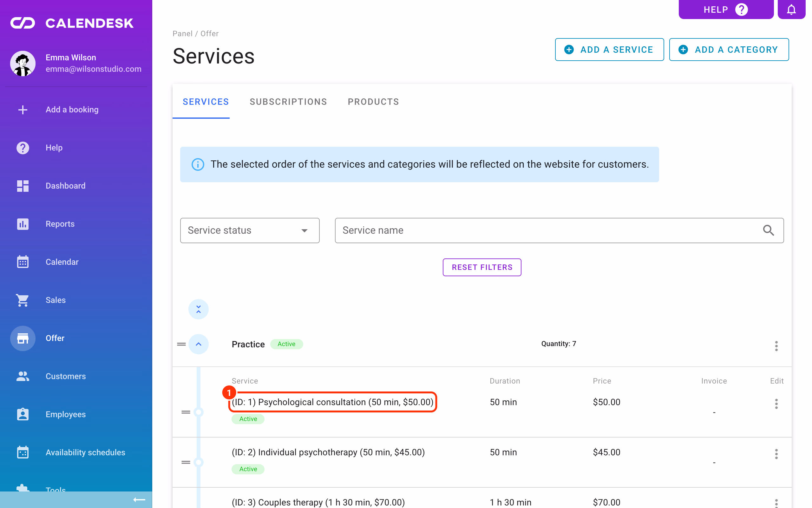
Task: Click the Calendesk logo icon
Action: tap(23, 23)
